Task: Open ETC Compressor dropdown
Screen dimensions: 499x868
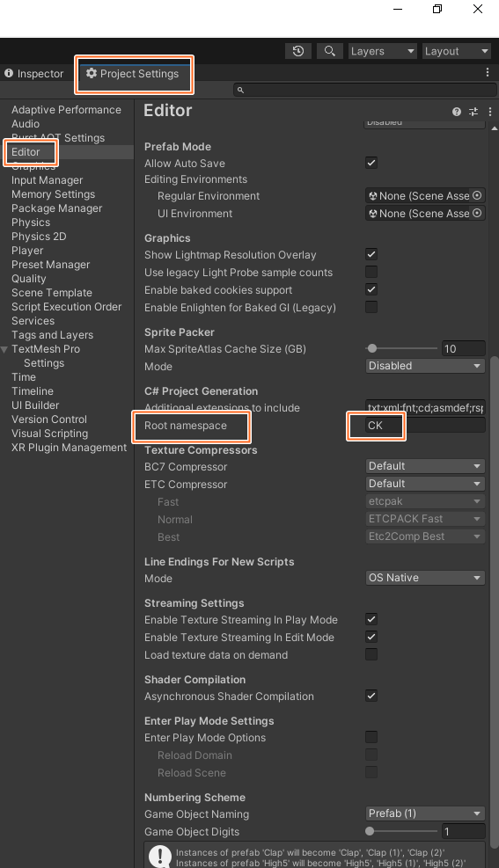Action: point(425,484)
